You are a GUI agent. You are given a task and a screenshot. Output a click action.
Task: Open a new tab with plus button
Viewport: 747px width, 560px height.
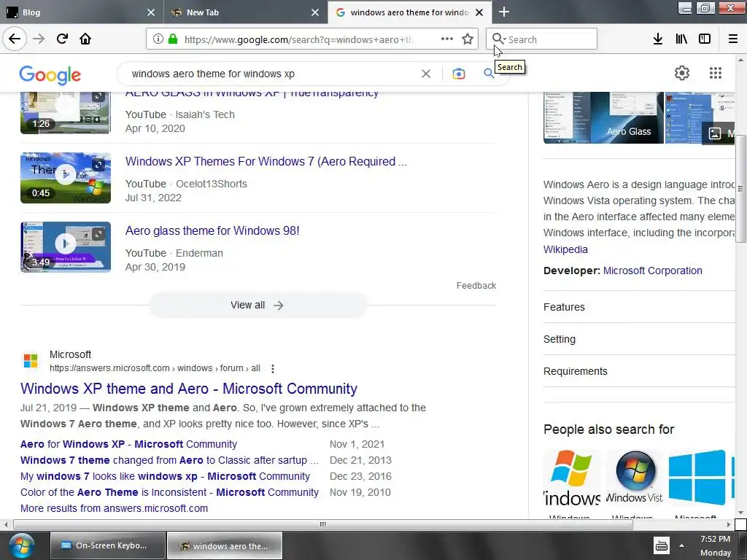[503, 12]
